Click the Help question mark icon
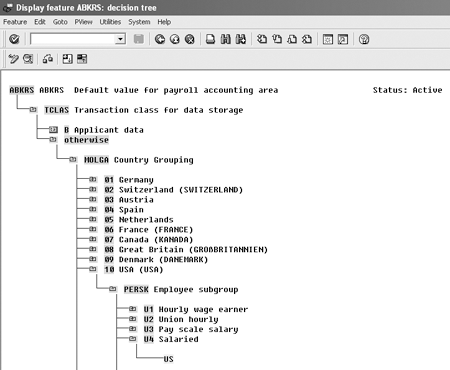This screenshot has height=370, width=450. (364, 39)
